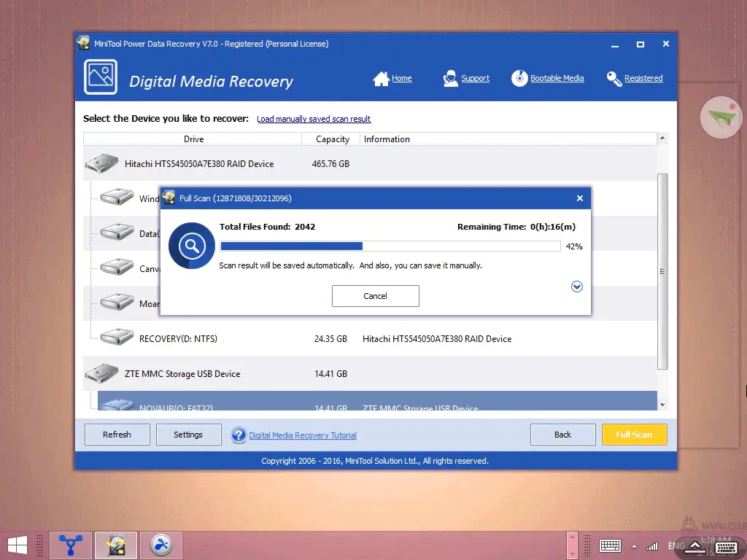This screenshot has height=560, width=747.
Task: Click the MiniTool app icon in the title bar
Action: coord(83,43)
